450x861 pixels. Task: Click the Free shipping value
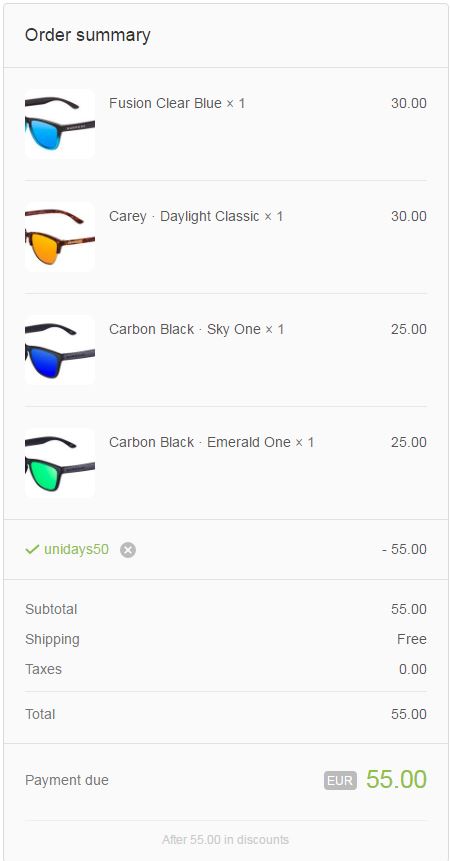tap(412, 639)
